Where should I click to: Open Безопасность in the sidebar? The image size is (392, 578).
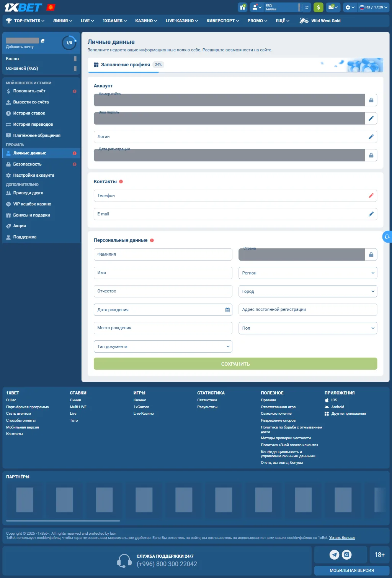41,164
